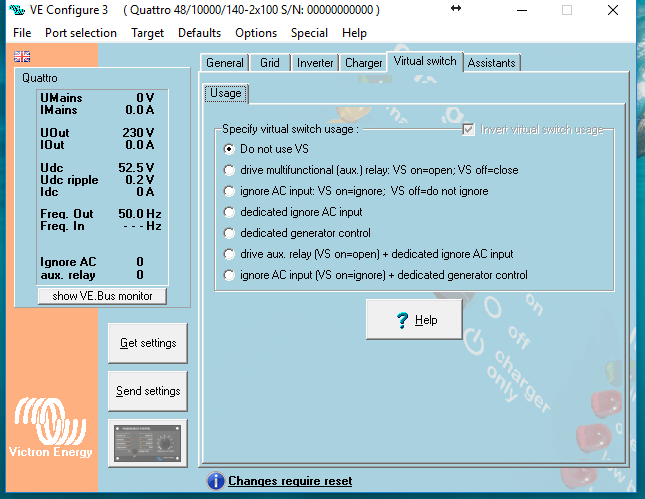645x499 pixels.
Task: Click the blue info icon by reset notice
Action: tap(216, 481)
